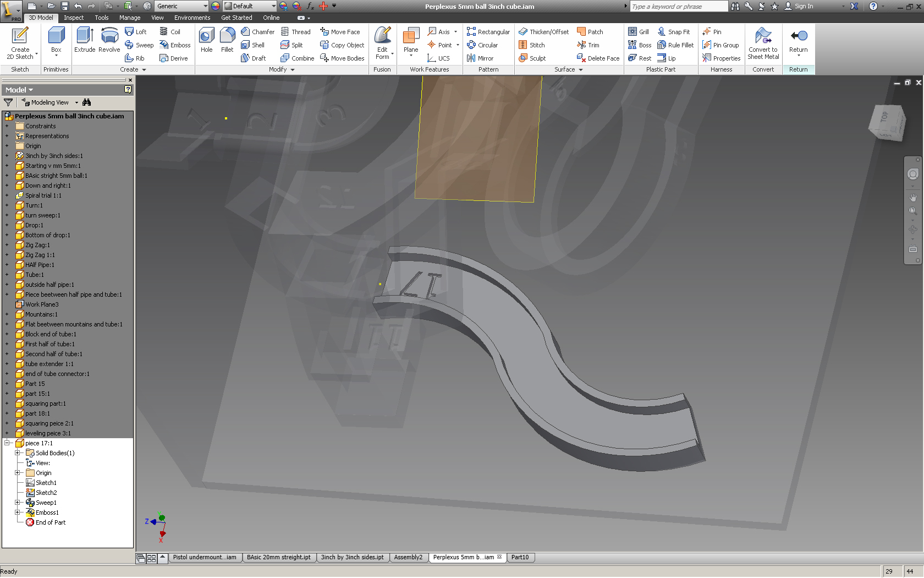Image resolution: width=924 pixels, height=578 pixels.
Task: Open Pistol undermount document tab
Action: 205,558
